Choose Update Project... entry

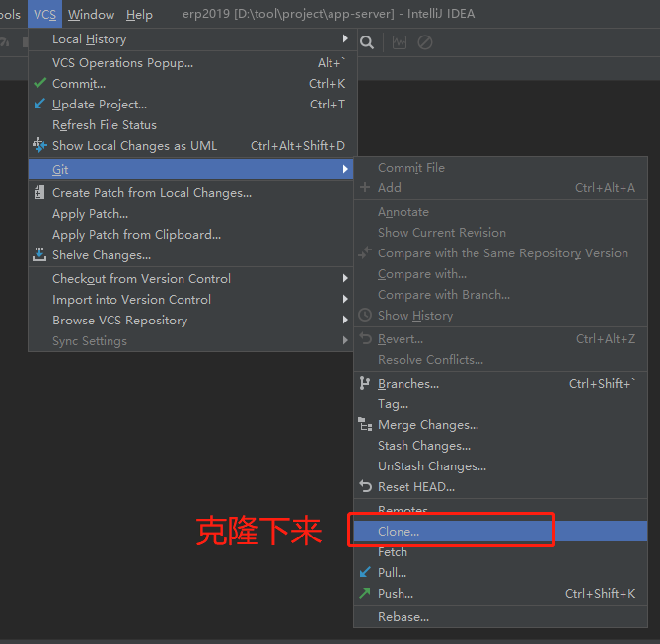click(192, 104)
